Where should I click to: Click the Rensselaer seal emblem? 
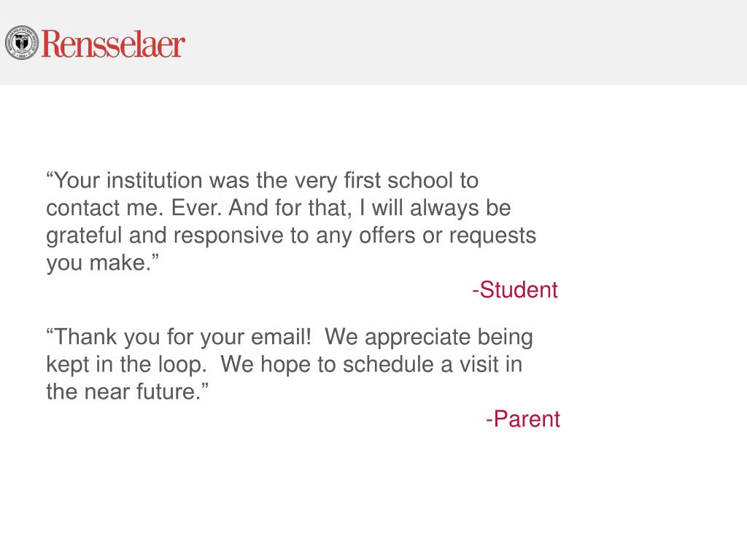point(21,43)
